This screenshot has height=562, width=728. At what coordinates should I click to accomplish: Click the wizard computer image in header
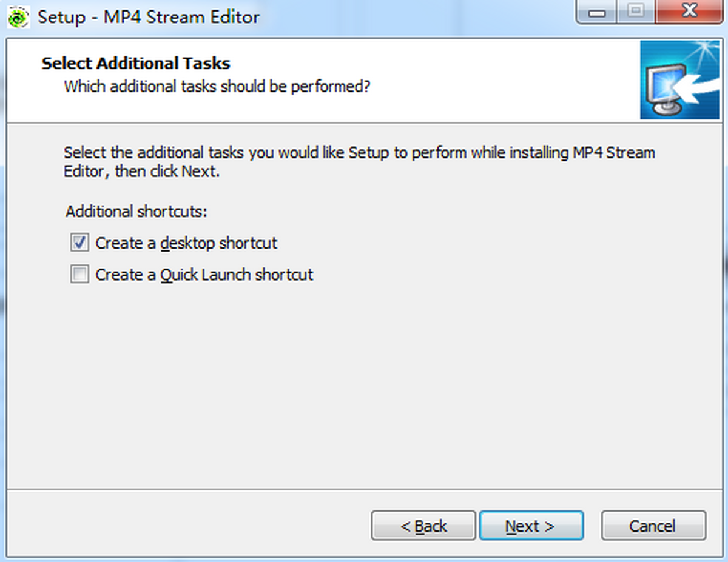(678, 79)
